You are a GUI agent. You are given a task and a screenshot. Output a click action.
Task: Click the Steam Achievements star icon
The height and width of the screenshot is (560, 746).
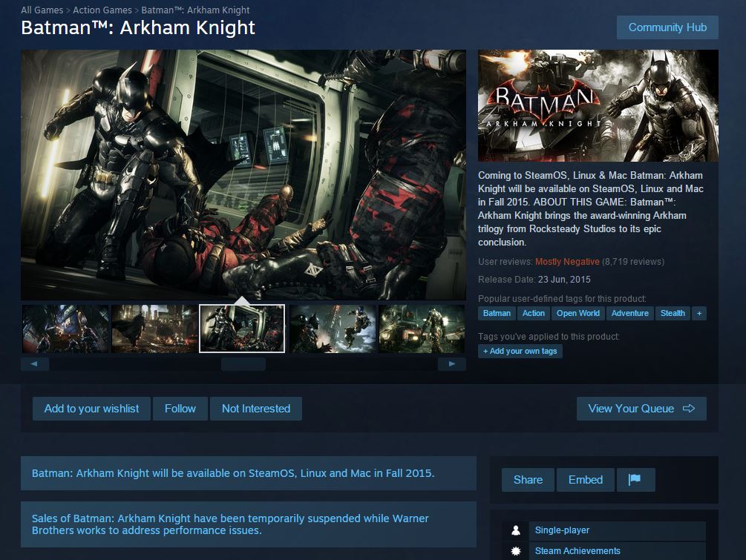tap(515, 551)
